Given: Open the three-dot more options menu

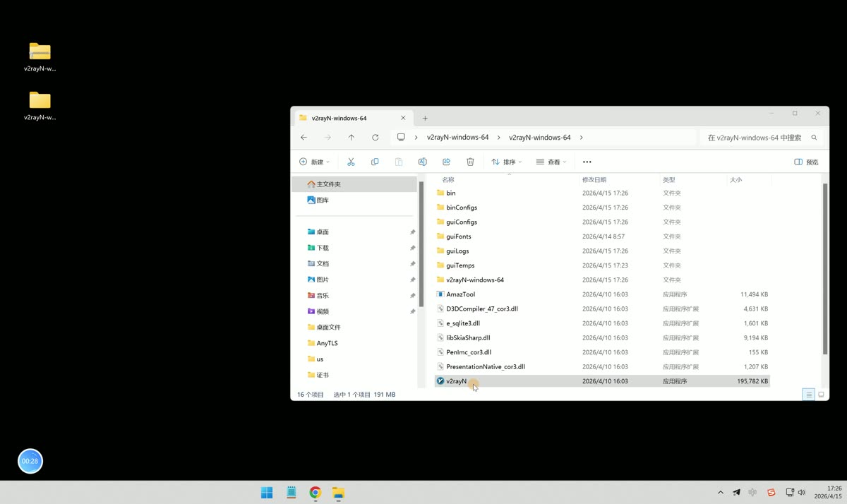Looking at the screenshot, I should click(587, 162).
